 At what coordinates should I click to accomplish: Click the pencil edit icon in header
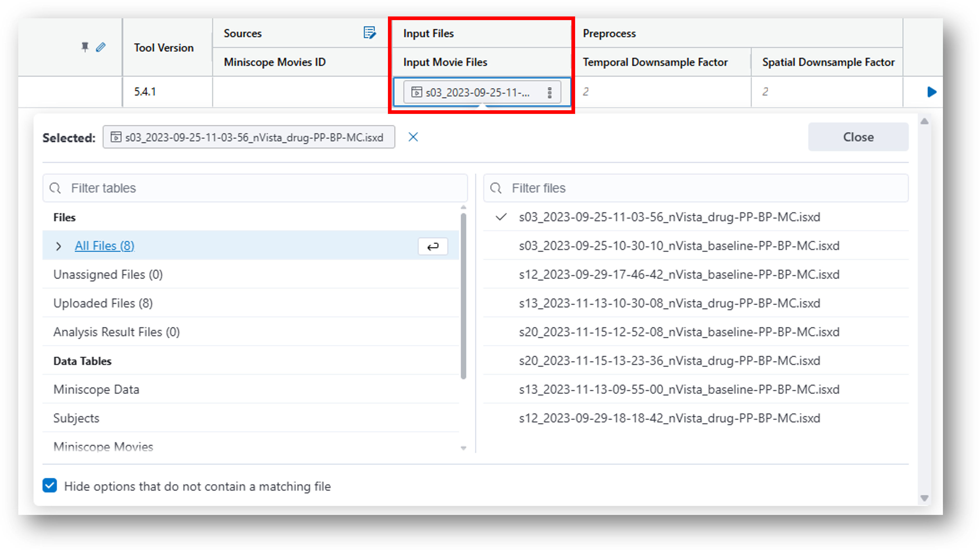pos(101,47)
